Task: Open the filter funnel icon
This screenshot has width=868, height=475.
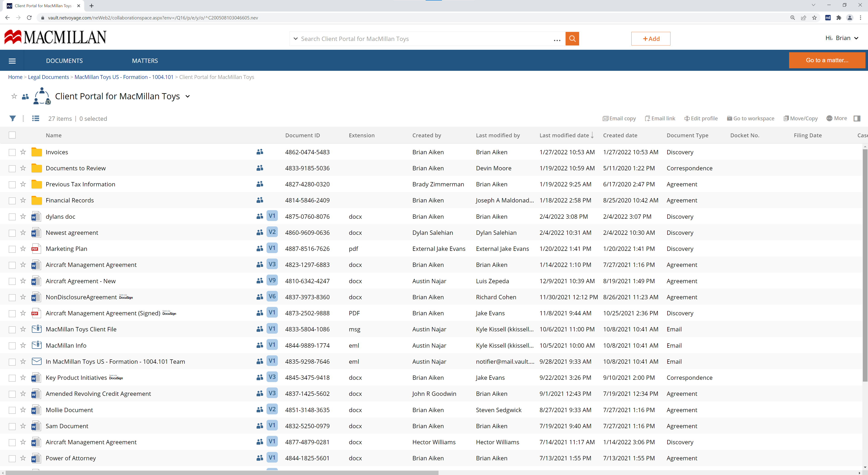Action: click(x=12, y=118)
